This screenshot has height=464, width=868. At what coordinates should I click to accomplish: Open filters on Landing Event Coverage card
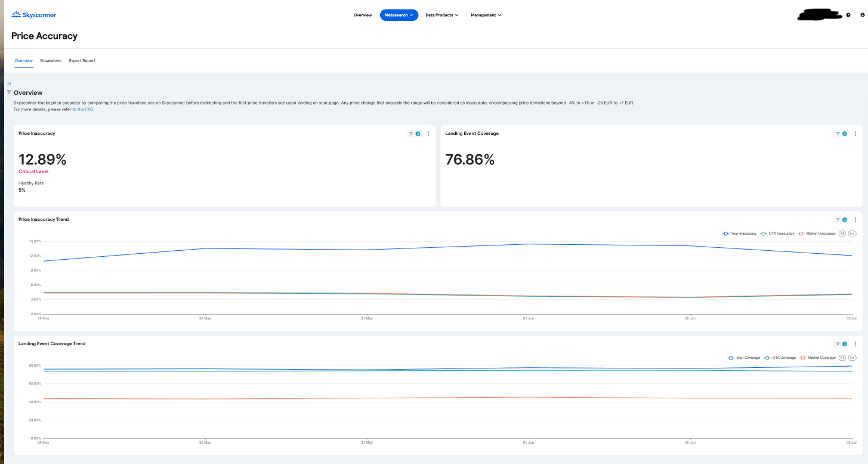tap(841, 134)
